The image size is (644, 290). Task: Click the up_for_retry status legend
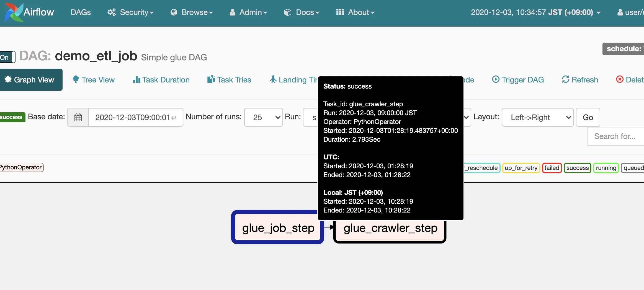[x=521, y=168]
